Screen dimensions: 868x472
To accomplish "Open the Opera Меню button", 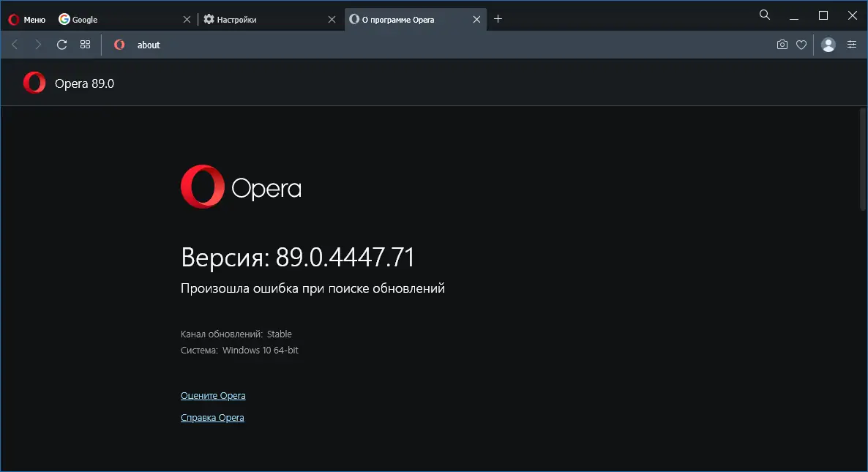I will click(x=26, y=19).
